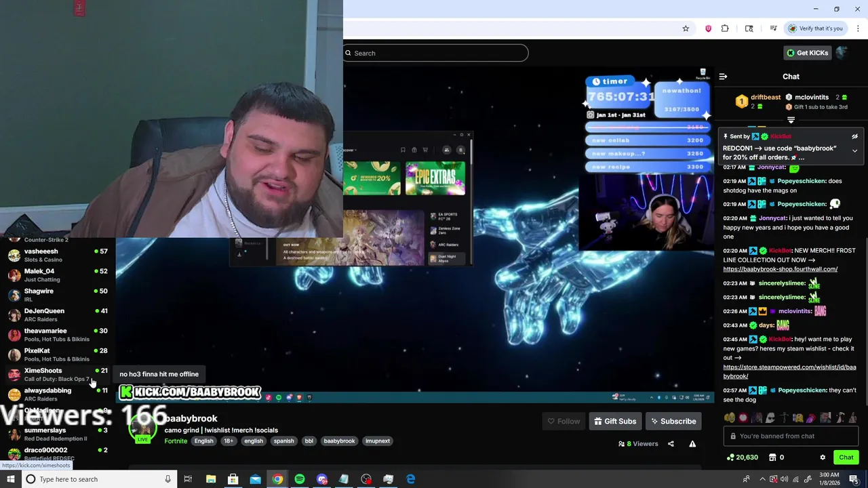Screen dimensions: 868x488
Task: Click the Kick search field
Action: click(435, 53)
